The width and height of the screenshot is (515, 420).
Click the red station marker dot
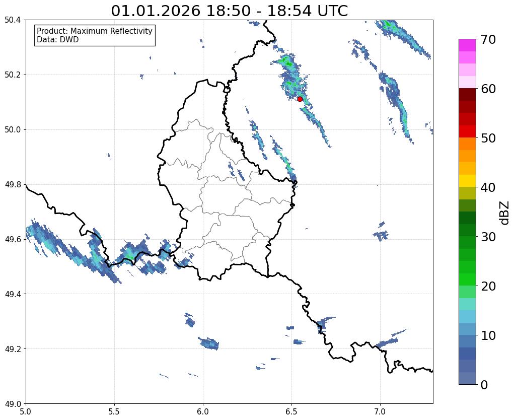coord(300,99)
